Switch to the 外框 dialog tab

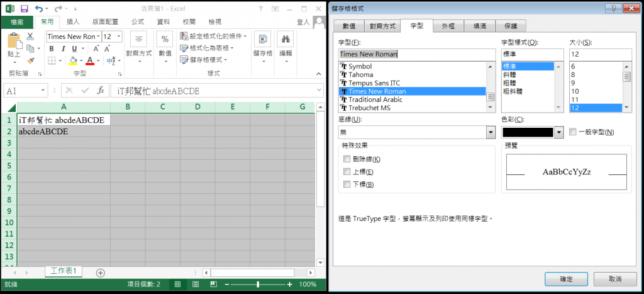[x=448, y=26]
